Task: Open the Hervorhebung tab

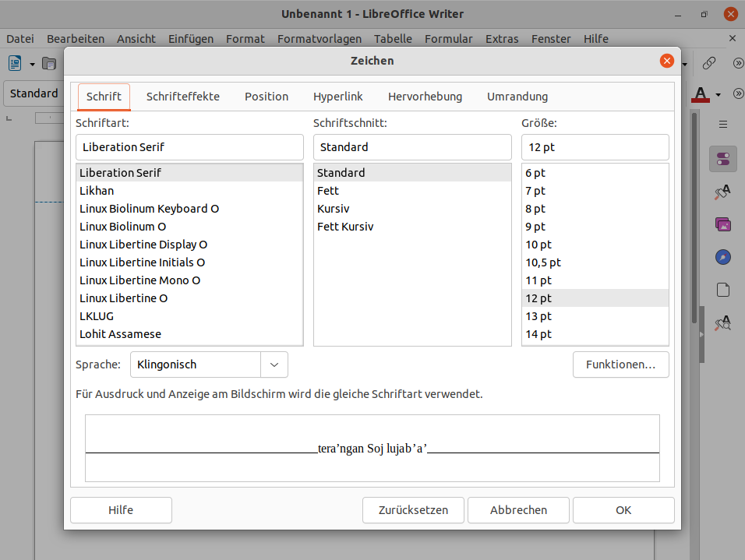Action: tap(425, 97)
